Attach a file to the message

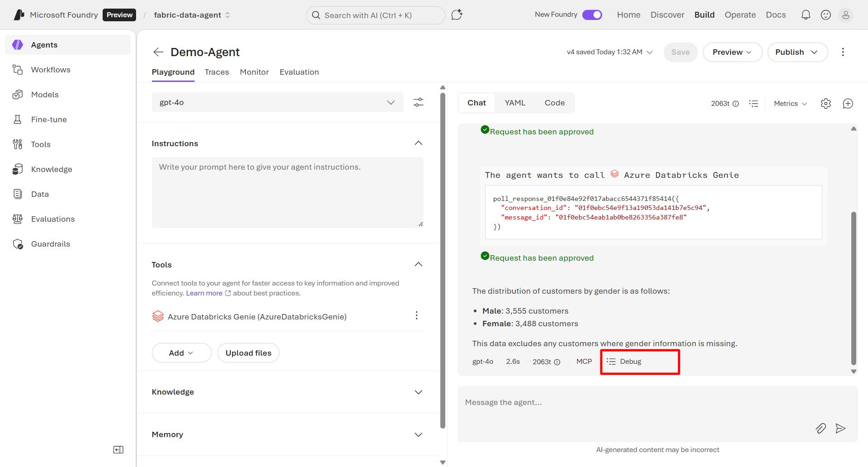coord(821,428)
